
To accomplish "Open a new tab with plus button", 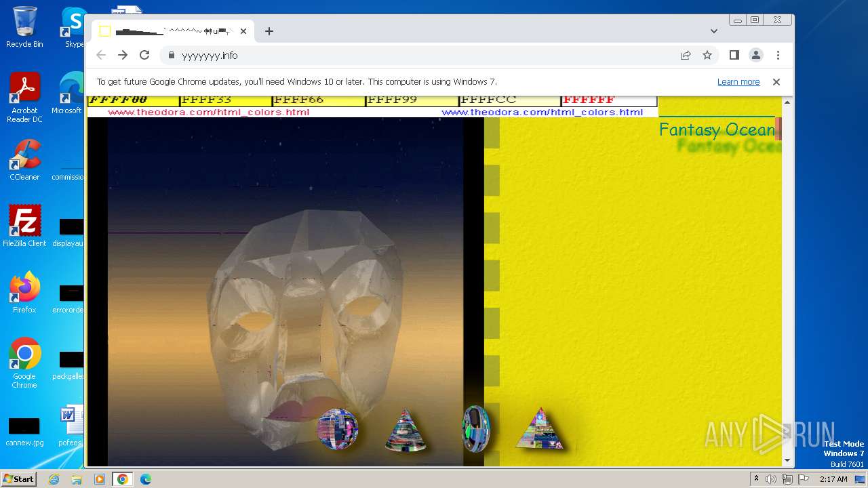I will [x=269, y=31].
